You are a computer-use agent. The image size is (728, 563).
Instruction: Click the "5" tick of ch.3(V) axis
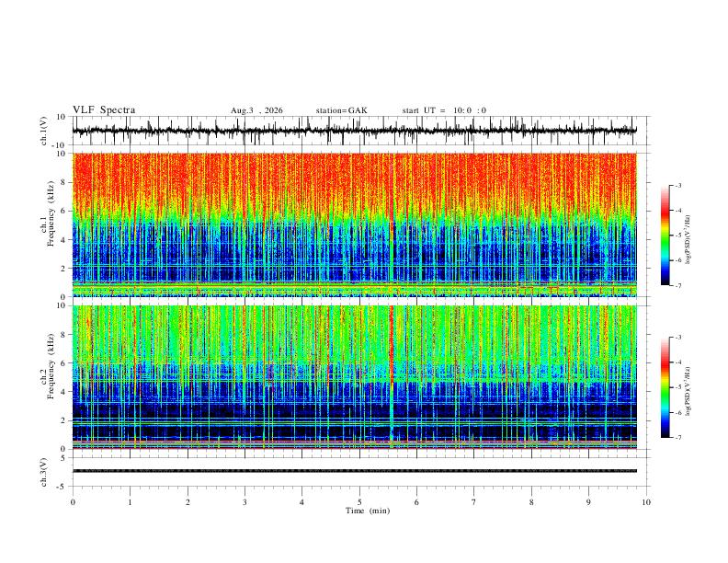coord(64,458)
